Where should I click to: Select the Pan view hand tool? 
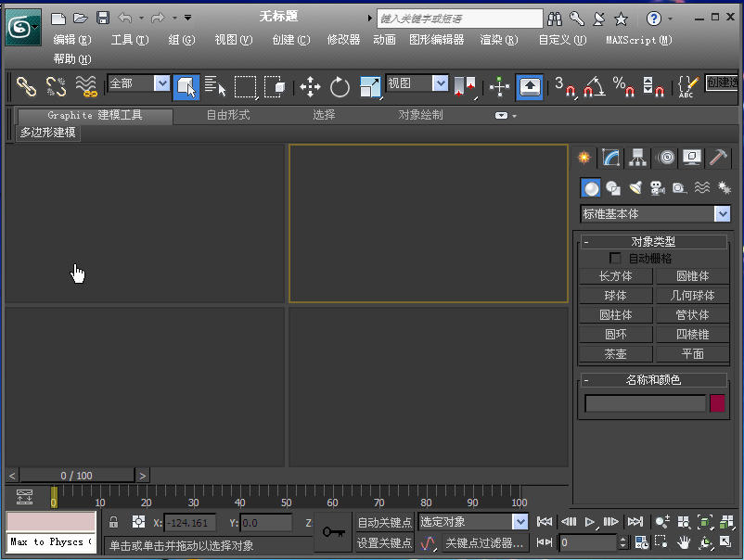click(684, 541)
